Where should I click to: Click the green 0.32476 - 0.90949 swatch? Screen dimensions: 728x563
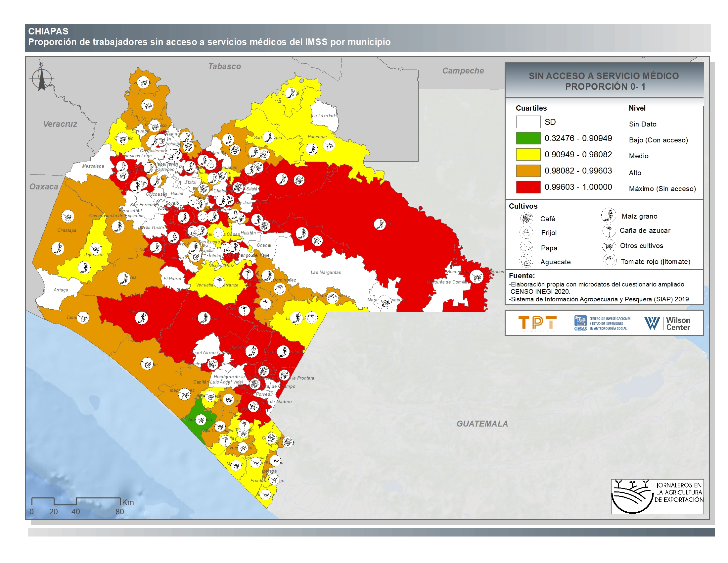[528, 138]
